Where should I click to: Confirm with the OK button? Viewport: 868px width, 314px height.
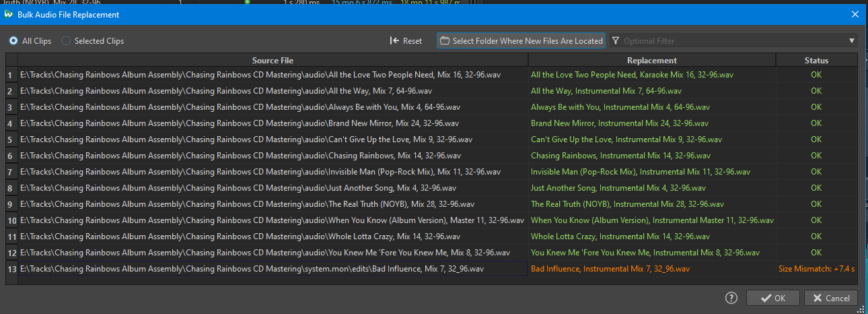click(773, 299)
